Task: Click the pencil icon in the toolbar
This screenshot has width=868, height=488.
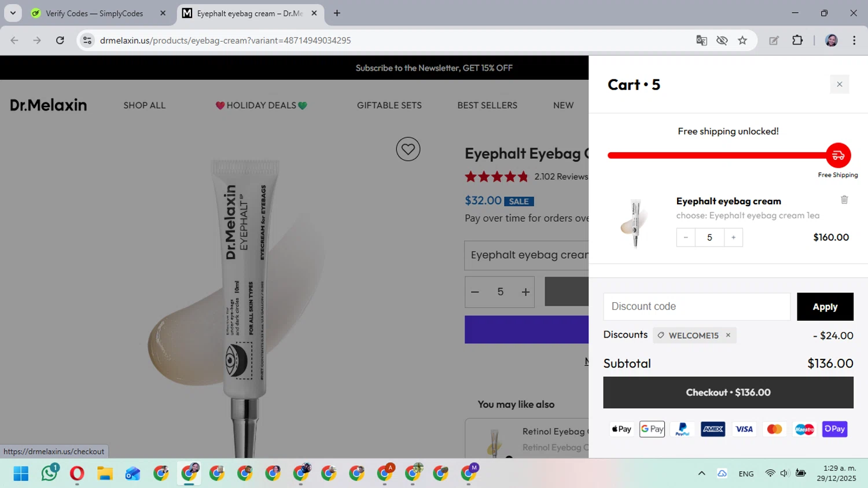Action: [774, 41]
